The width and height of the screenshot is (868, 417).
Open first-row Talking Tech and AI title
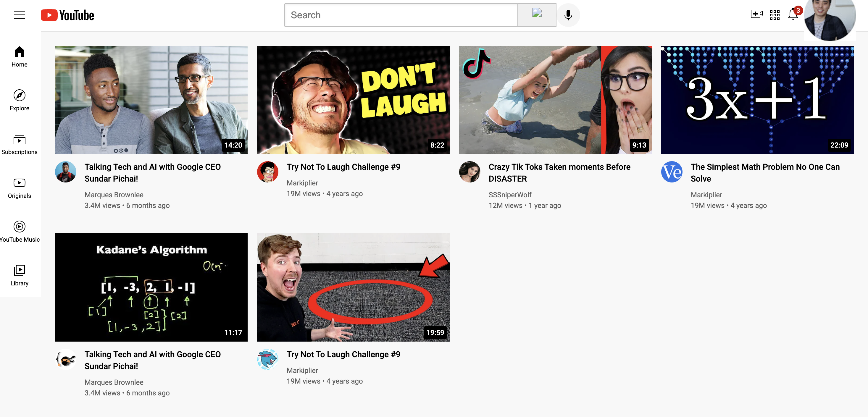(x=153, y=173)
